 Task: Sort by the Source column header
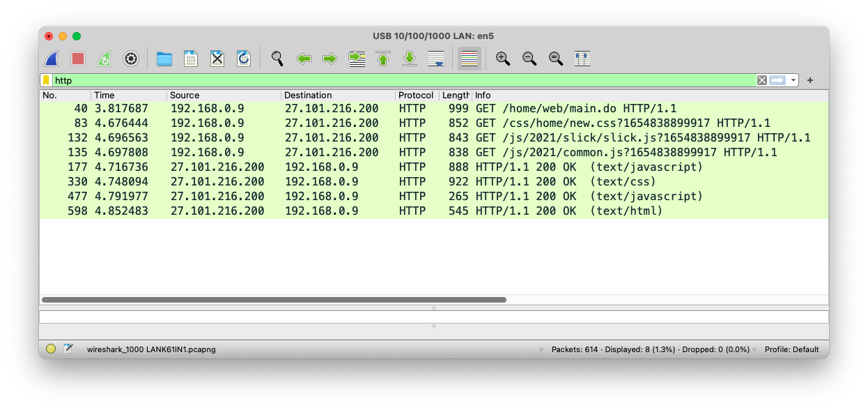(x=224, y=96)
